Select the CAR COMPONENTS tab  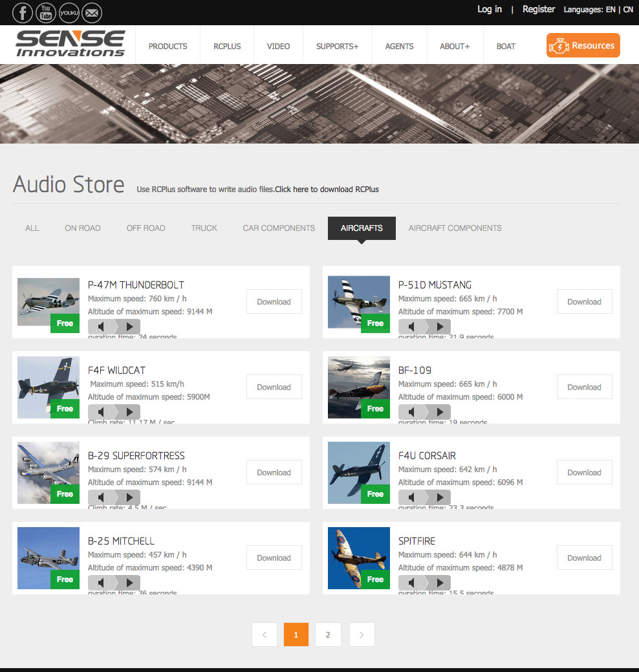click(x=279, y=228)
